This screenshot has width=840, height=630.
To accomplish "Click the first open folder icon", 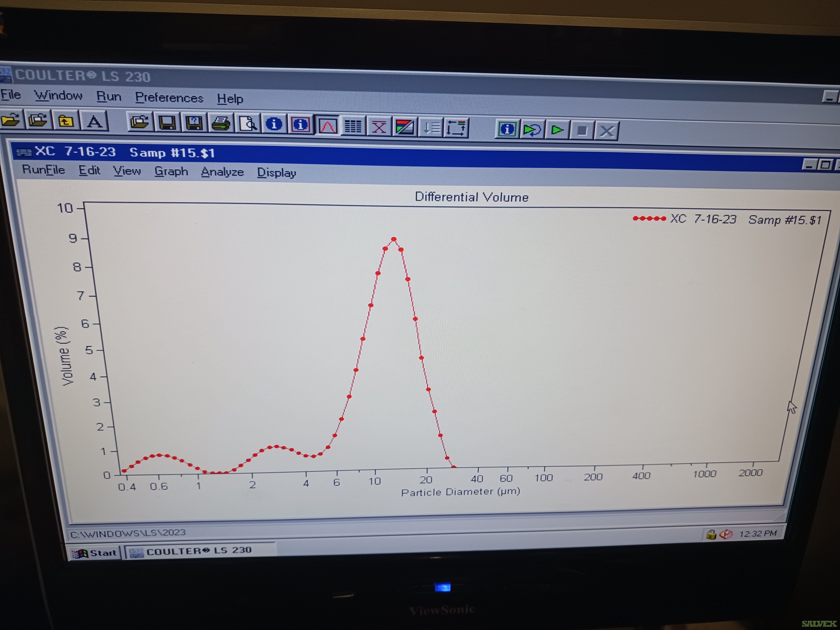I will click(11, 120).
